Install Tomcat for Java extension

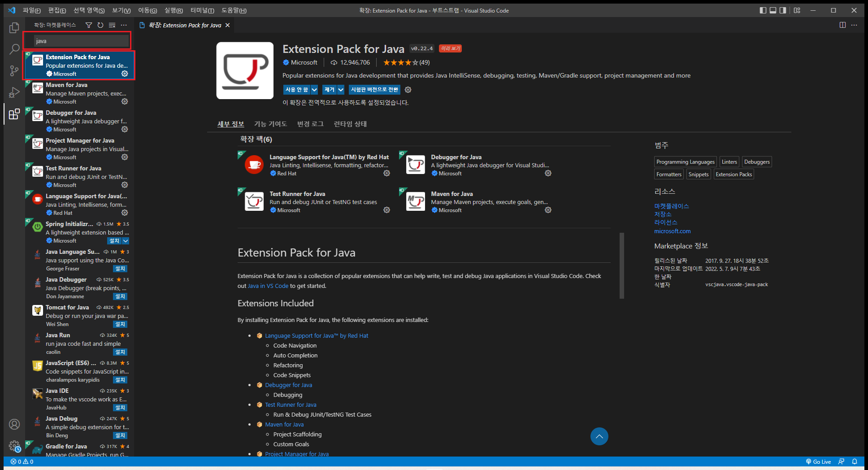[120, 324]
